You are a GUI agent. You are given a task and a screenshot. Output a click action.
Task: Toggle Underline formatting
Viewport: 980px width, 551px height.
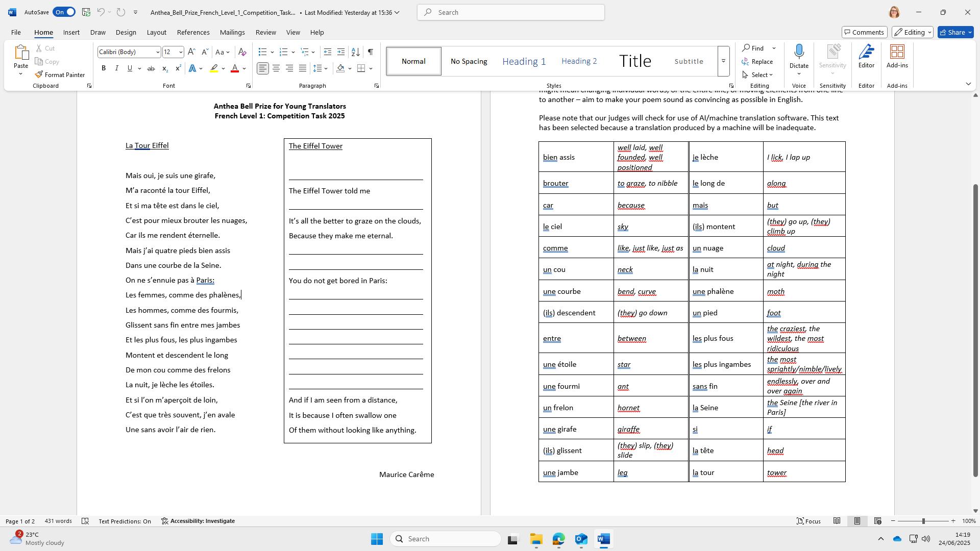click(130, 68)
